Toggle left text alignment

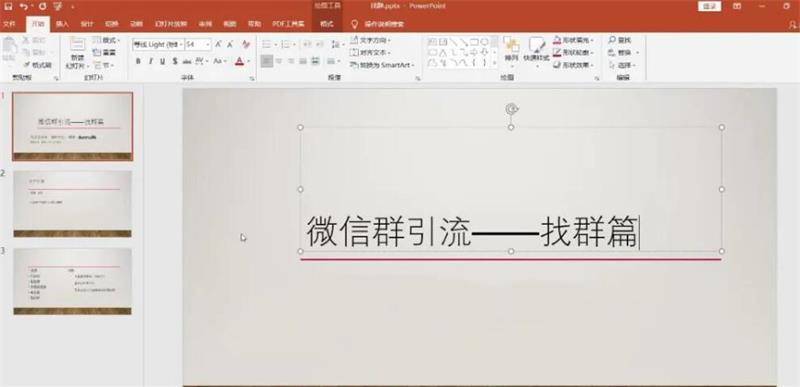click(x=267, y=61)
